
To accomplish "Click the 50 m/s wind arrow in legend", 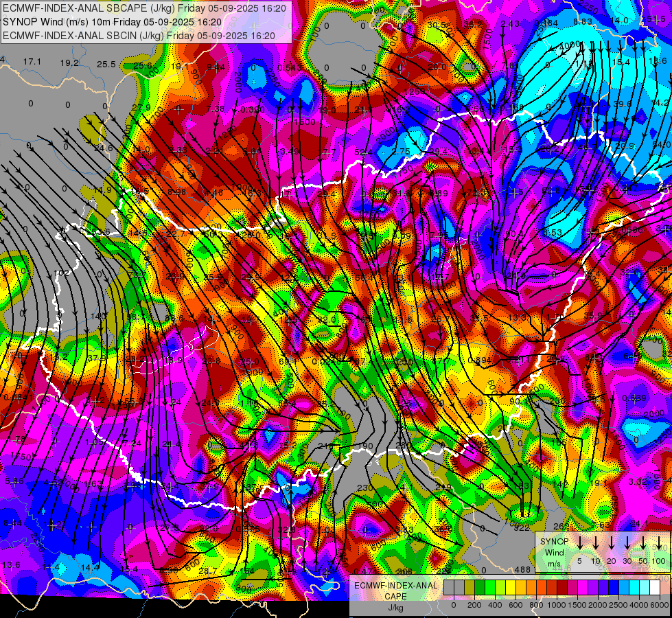I will (643, 543).
